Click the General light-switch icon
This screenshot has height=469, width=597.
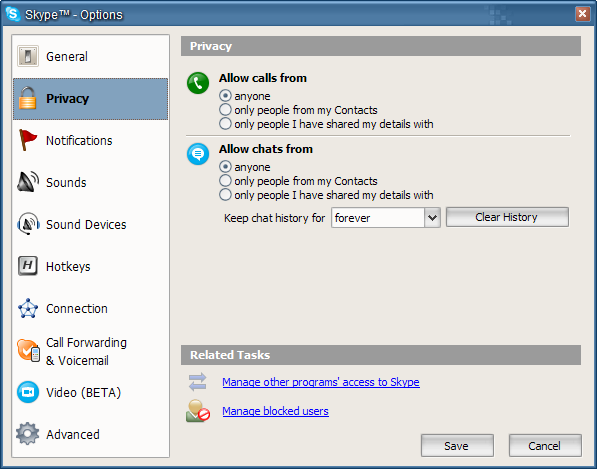(28, 56)
